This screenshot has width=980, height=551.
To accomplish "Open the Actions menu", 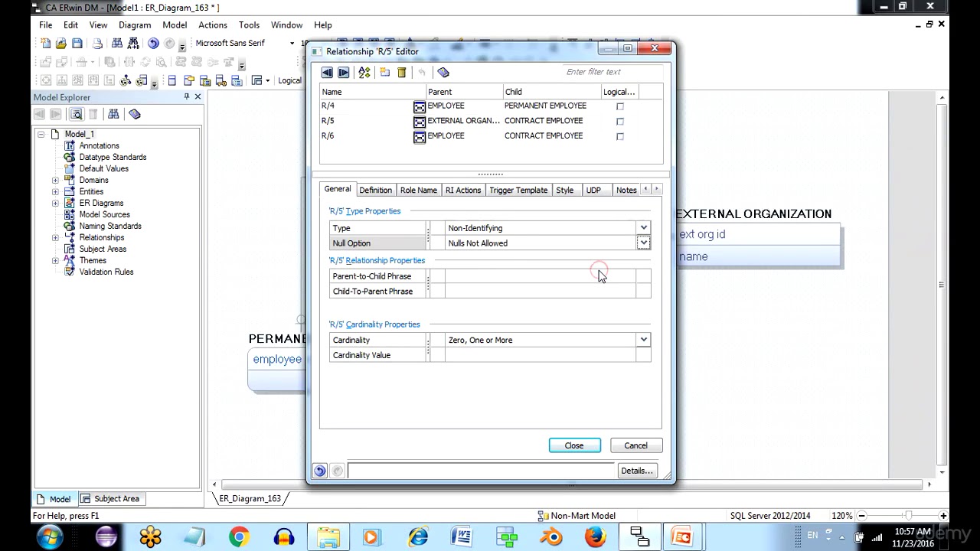I will (213, 25).
